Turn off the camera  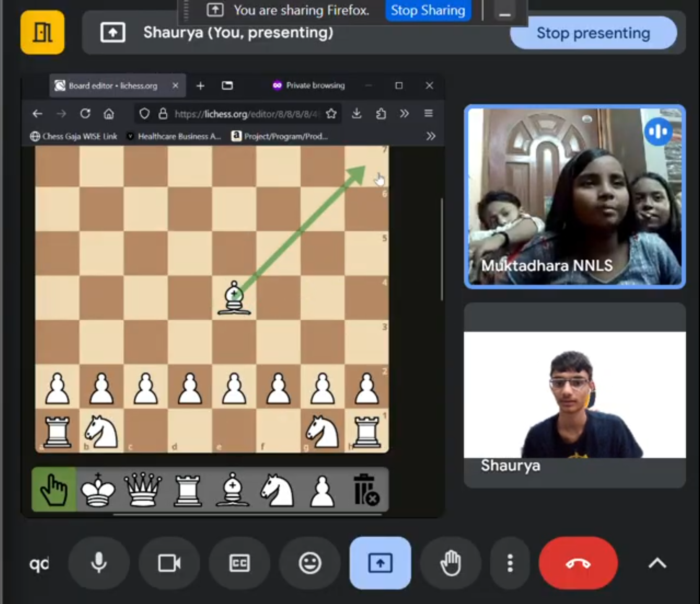(169, 563)
